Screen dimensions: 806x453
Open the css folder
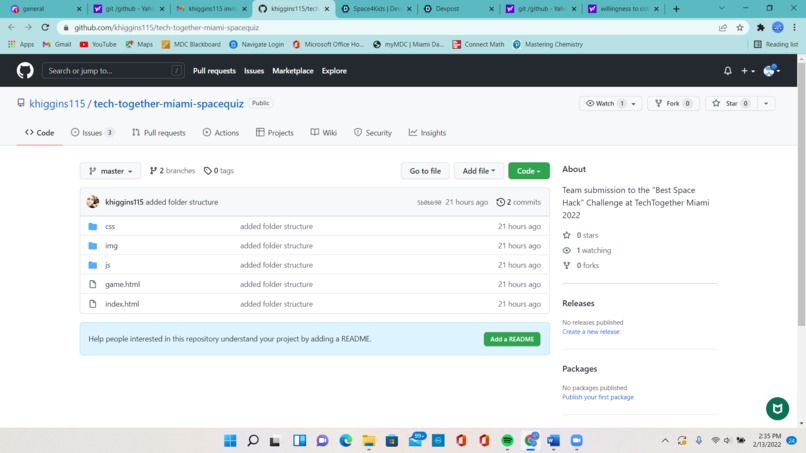tap(110, 226)
